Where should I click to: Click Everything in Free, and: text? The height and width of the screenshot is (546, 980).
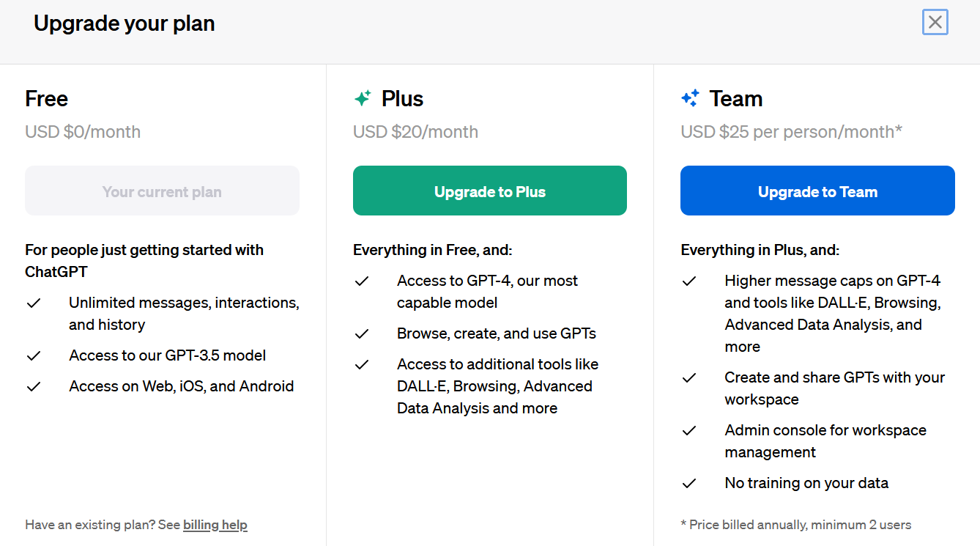432,250
